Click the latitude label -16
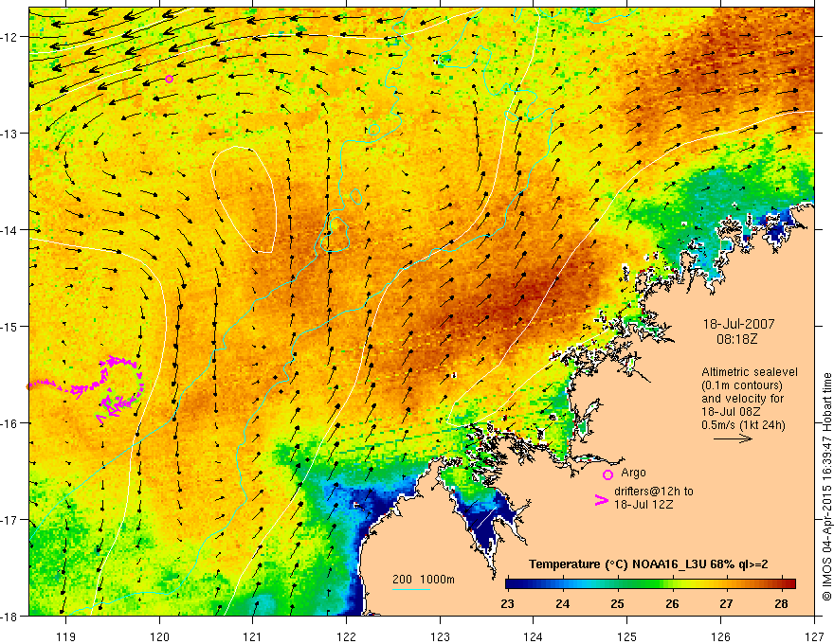Screen dimensions: 834x644 click(9, 423)
